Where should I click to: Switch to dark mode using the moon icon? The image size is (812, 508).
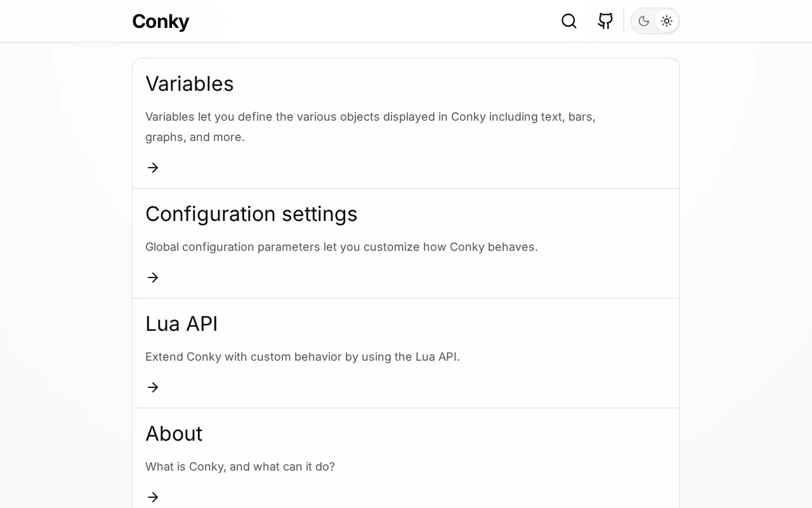click(x=644, y=21)
